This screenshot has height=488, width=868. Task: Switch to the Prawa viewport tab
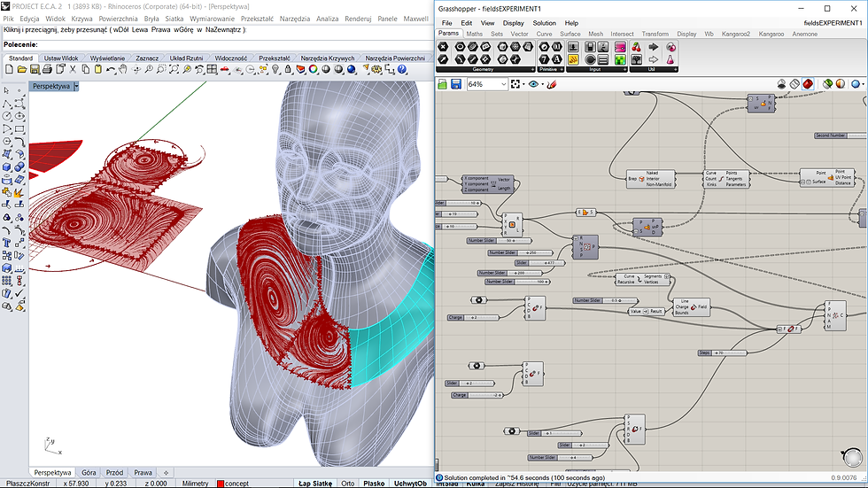pyautogui.click(x=143, y=473)
